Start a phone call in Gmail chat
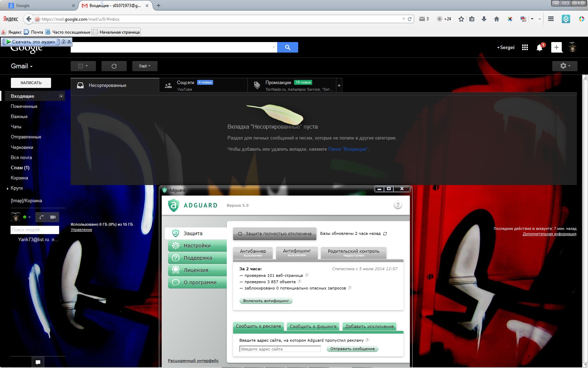 [42, 217]
